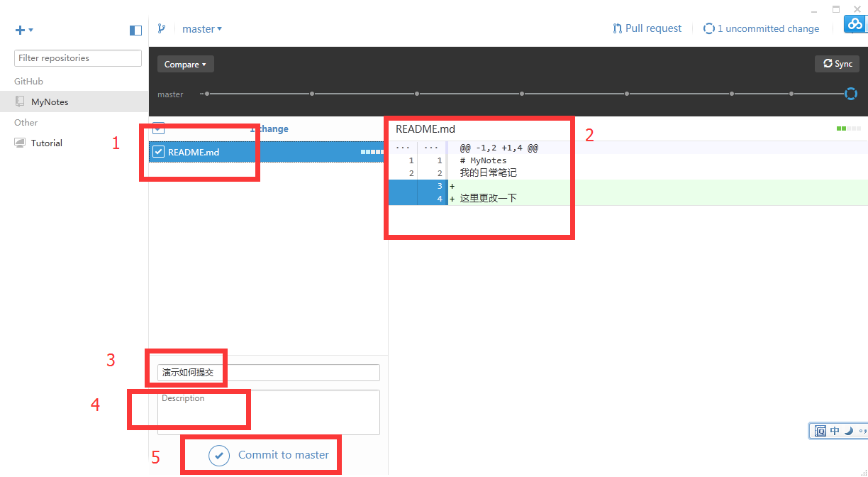
Task: Toggle IME punctuation mode icon
Action: click(862, 431)
